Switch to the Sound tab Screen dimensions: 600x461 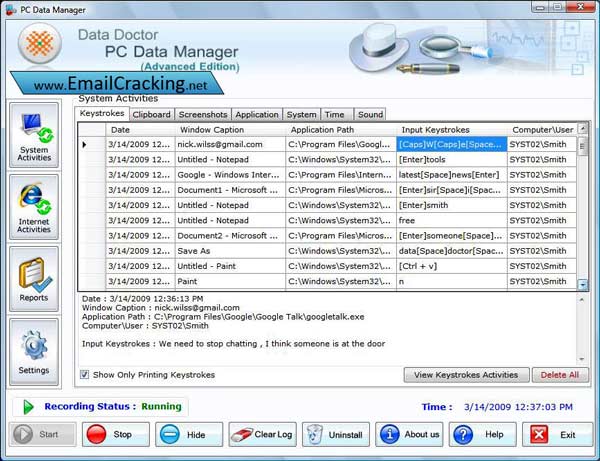tap(370, 114)
